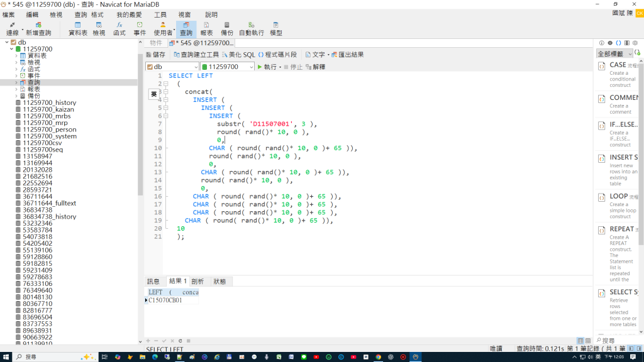Click the 備份 (Backup) toolbar icon
The image size is (644, 362).
(226, 29)
